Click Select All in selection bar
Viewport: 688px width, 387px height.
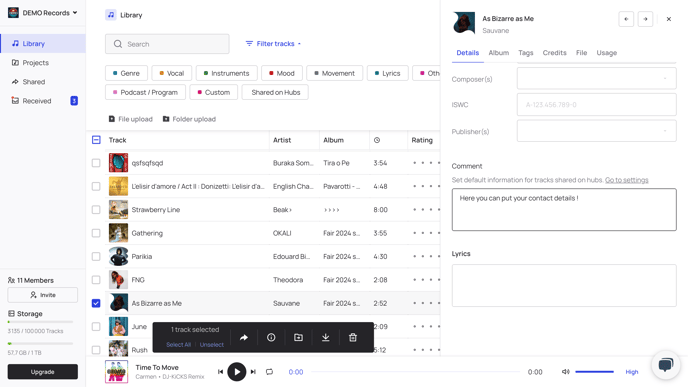click(178, 345)
